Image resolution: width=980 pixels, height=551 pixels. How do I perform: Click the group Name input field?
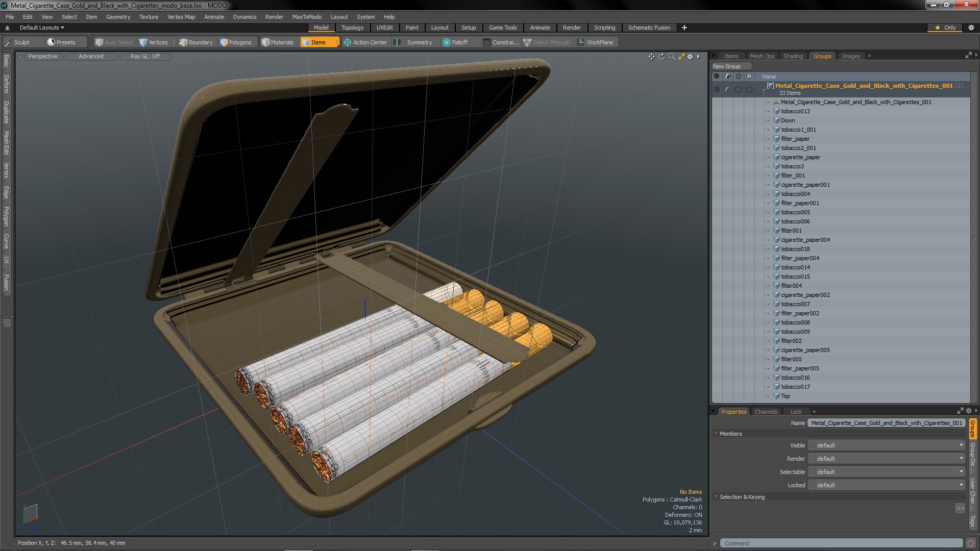coord(887,423)
